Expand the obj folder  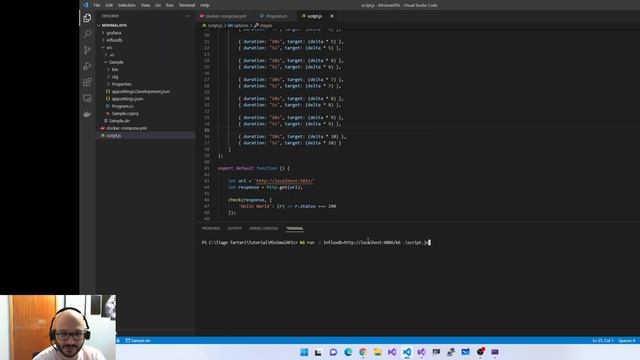[x=145, y=77]
